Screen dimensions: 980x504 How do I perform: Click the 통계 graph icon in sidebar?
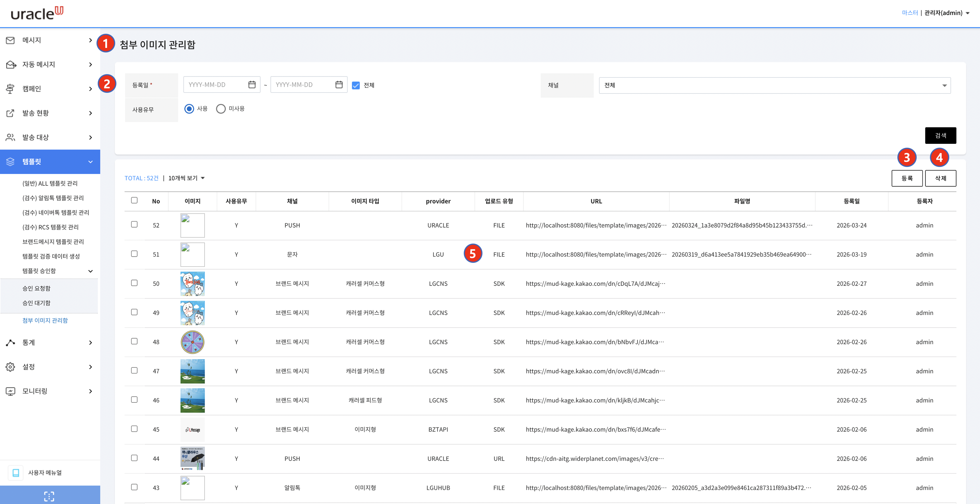coord(10,343)
